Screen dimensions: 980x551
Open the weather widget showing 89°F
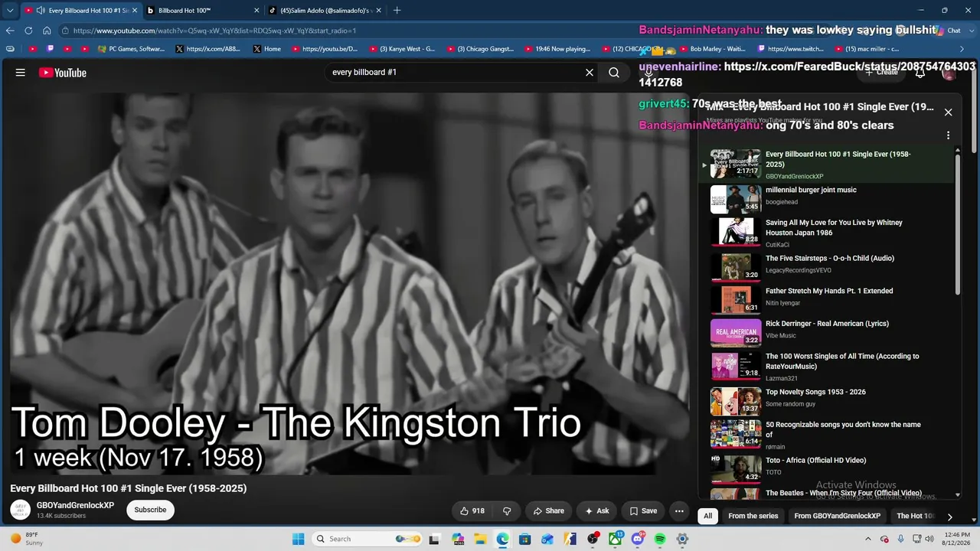tap(28, 539)
